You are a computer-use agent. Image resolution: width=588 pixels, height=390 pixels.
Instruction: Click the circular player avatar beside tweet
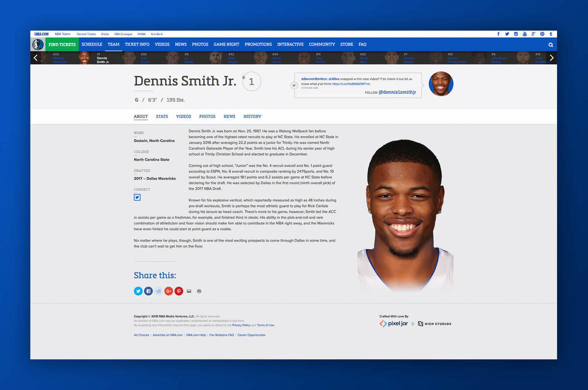click(x=441, y=84)
